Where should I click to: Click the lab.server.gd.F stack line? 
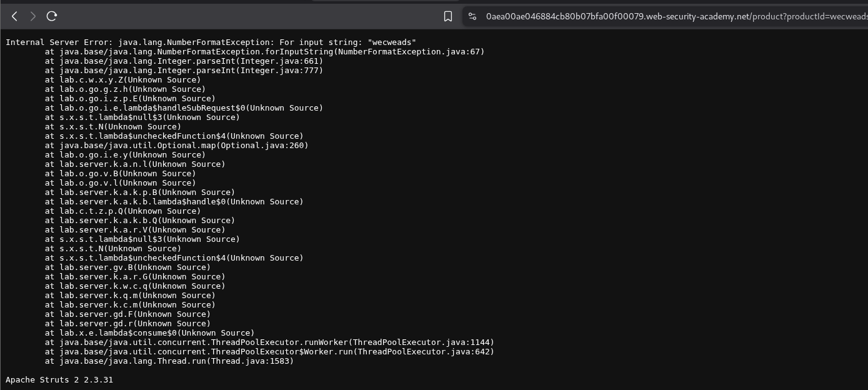tap(127, 314)
